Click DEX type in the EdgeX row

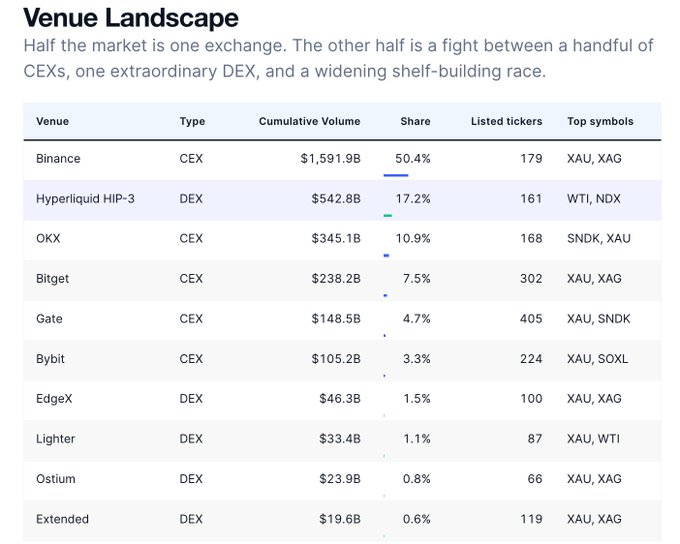tap(191, 399)
